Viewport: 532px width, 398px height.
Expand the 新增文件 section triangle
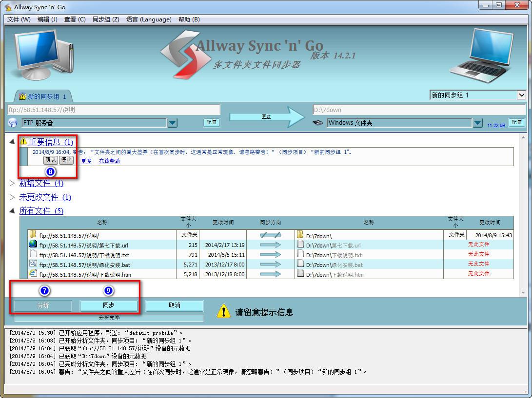point(12,183)
